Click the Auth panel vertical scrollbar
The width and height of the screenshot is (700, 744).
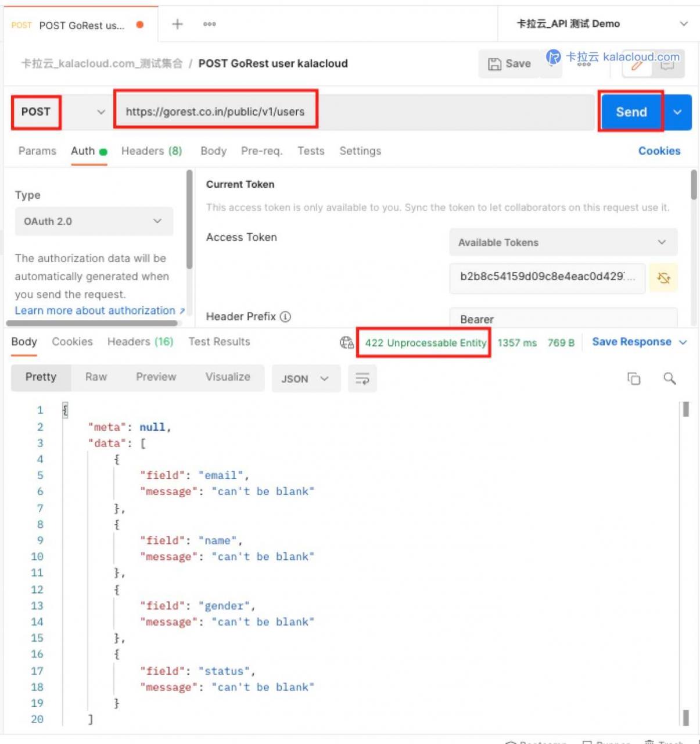pos(189,219)
